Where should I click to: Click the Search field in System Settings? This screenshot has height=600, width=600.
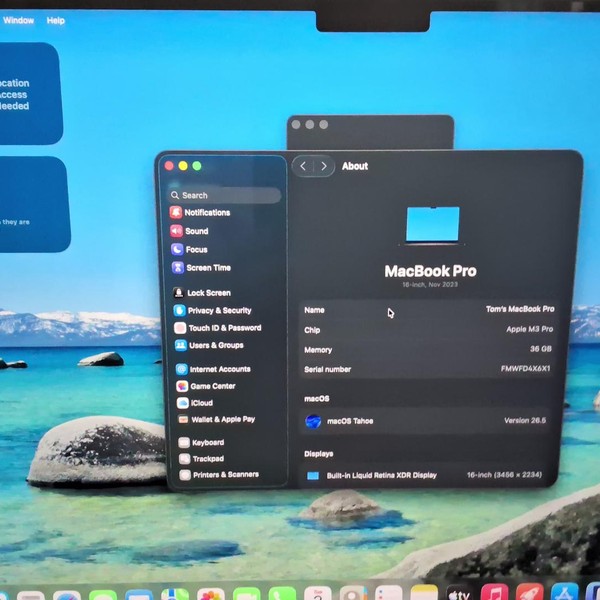tap(225, 196)
